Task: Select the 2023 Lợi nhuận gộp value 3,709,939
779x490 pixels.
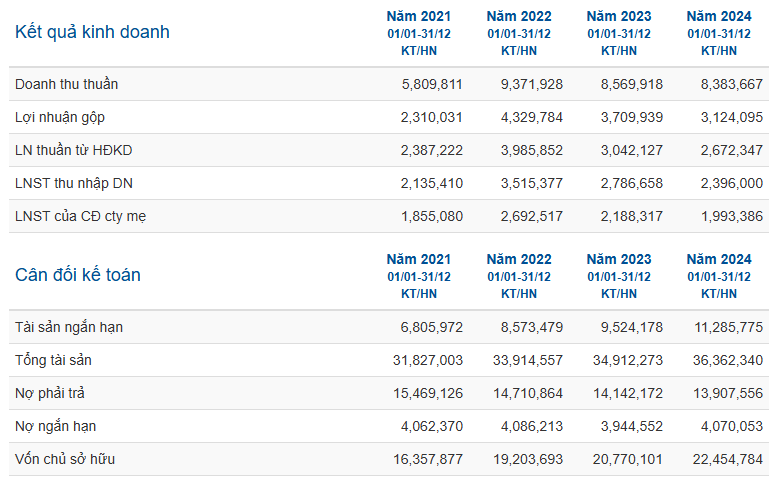Action: (631, 117)
